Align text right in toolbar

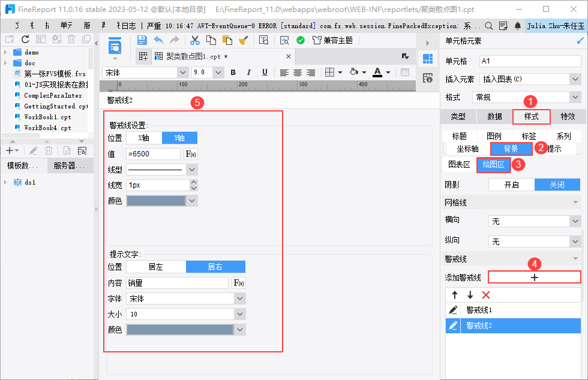pos(311,73)
